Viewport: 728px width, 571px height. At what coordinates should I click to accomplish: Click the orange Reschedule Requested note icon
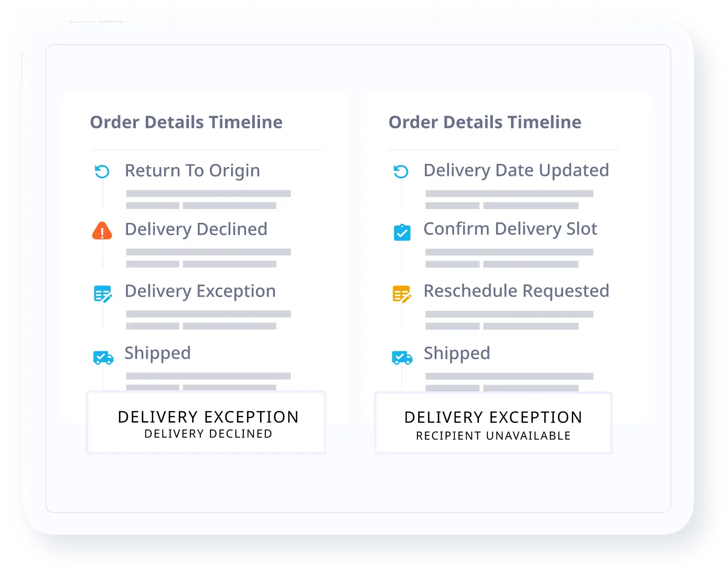(402, 294)
